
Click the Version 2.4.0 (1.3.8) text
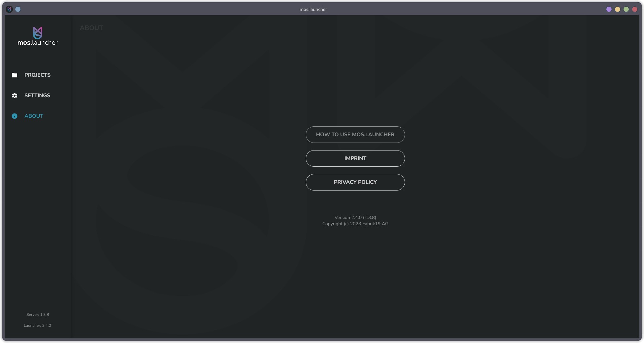tap(355, 217)
